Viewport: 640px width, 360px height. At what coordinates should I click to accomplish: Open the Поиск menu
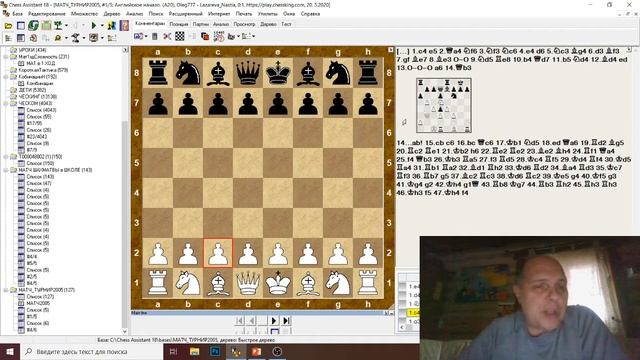156,13
